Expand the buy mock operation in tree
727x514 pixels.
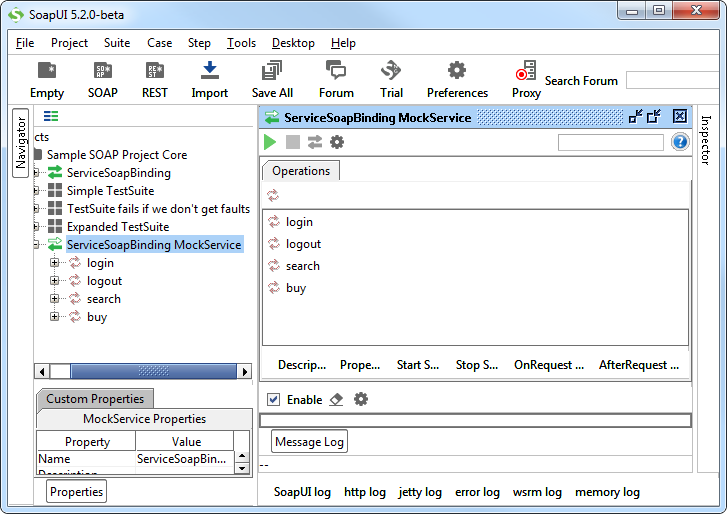pos(55,317)
